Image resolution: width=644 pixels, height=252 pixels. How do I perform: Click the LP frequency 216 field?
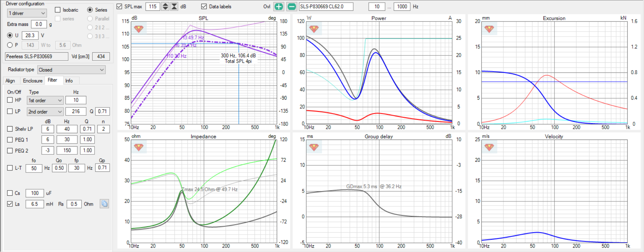(x=76, y=111)
